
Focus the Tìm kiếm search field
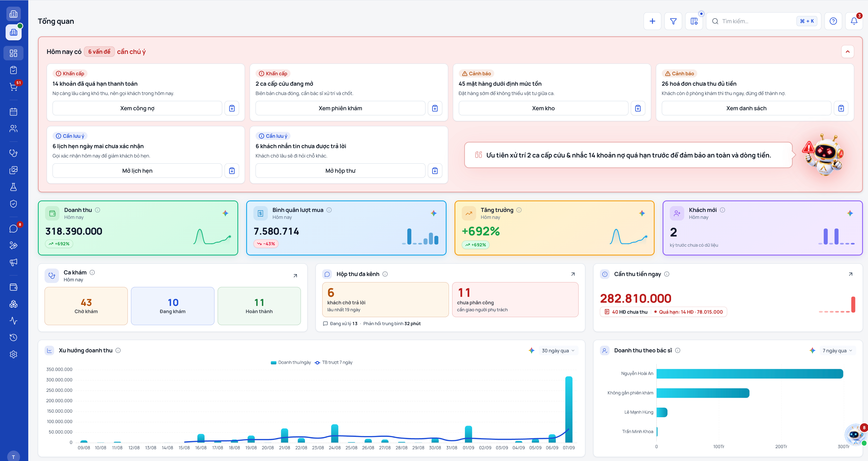(763, 21)
